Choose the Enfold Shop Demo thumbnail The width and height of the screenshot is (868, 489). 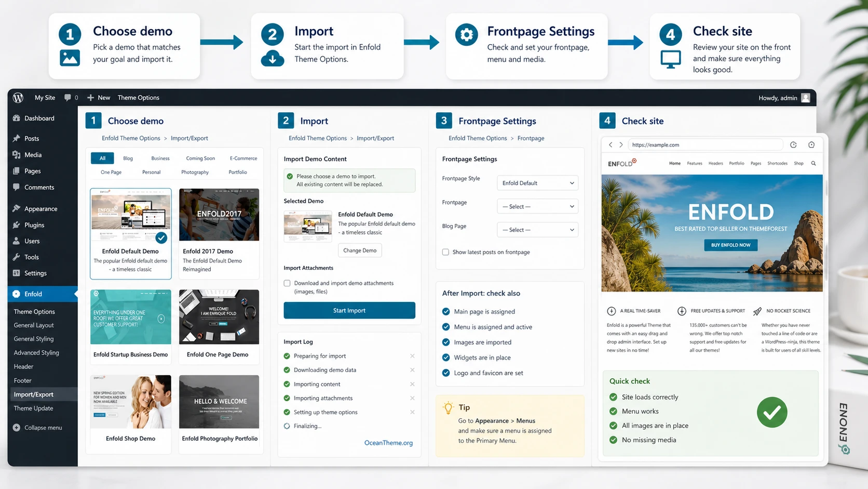coord(131,402)
